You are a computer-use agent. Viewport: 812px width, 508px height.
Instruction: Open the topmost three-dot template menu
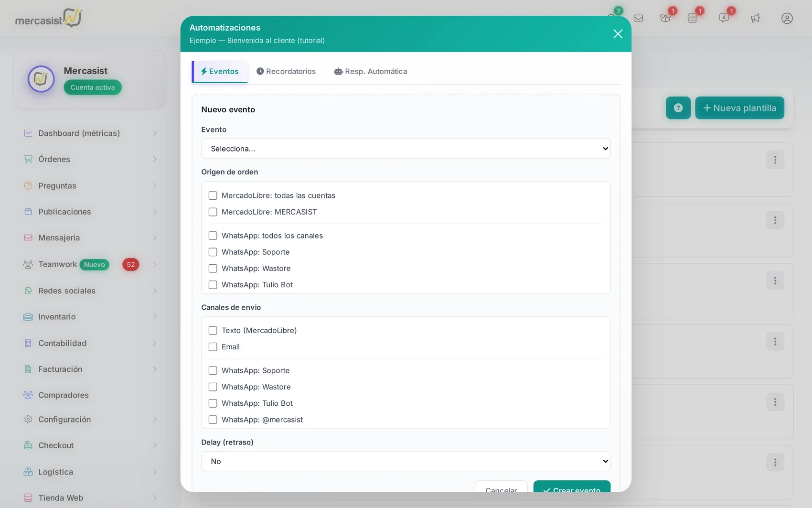click(x=775, y=160)
